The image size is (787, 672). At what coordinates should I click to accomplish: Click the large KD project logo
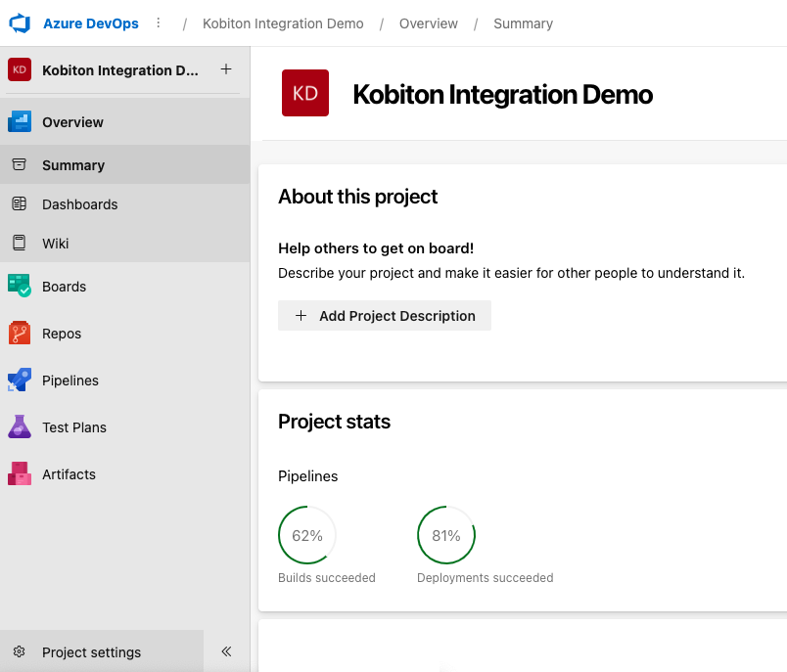[305, 93]
